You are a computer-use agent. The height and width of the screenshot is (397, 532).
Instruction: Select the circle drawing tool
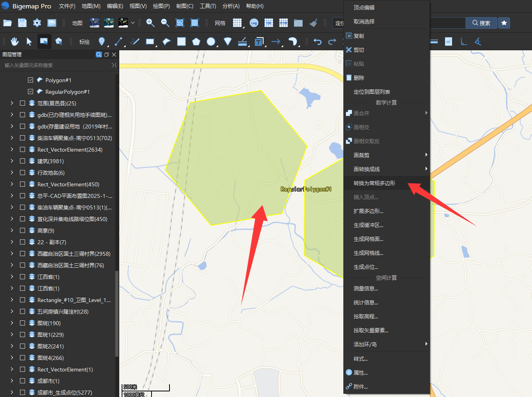click(211, 41)
